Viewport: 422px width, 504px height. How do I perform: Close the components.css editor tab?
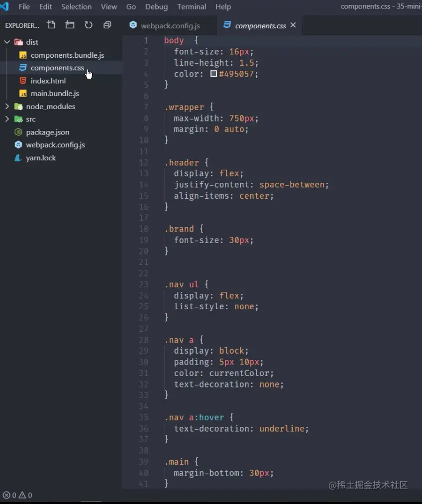coord(293,25)
